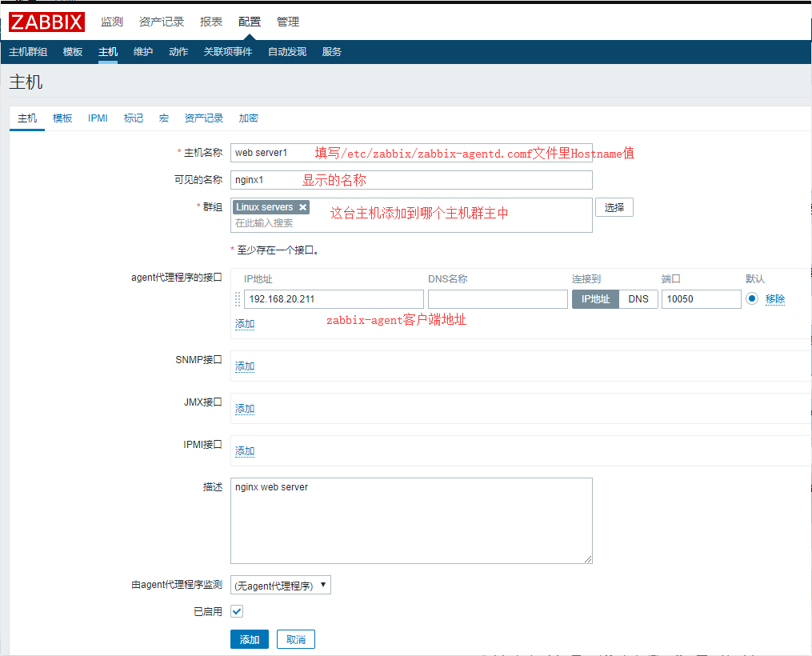Click the ZABBIX logo
Screen dimensions: 812x656
point(46,22)
